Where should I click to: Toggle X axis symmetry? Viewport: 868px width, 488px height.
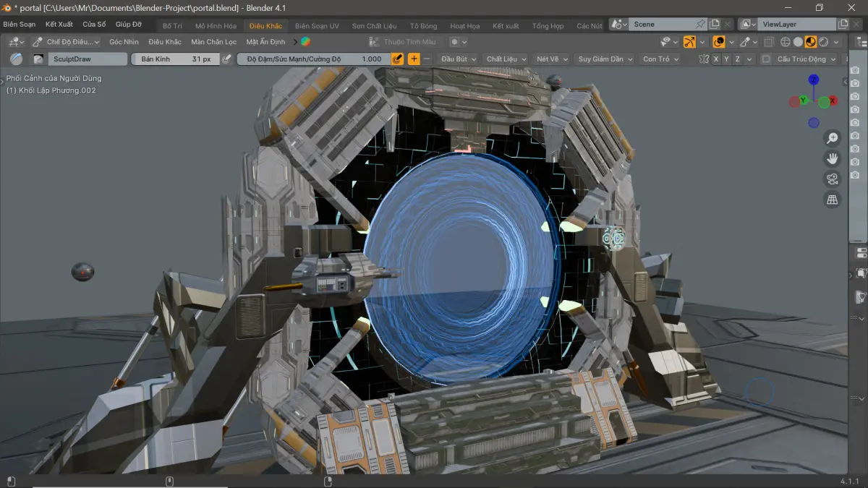click(716, 59)
